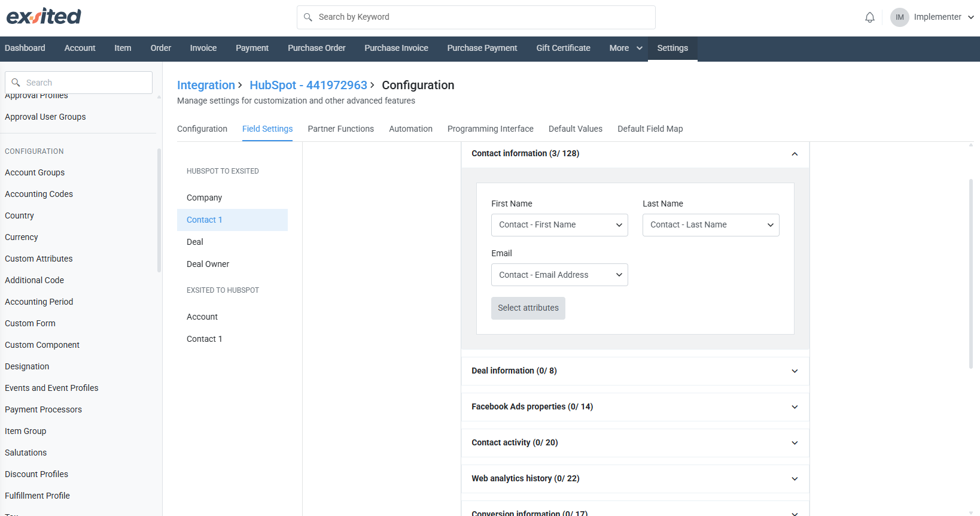Click the field settings vertical scrollbar
Viewport: 980px width, 516px height.
pyautogui.click(x=970, y=274)
